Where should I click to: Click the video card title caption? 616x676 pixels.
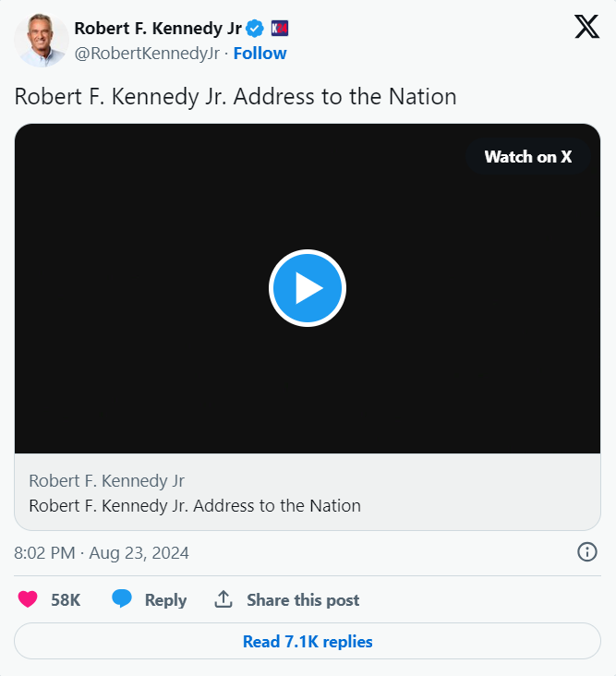point(195,505)
